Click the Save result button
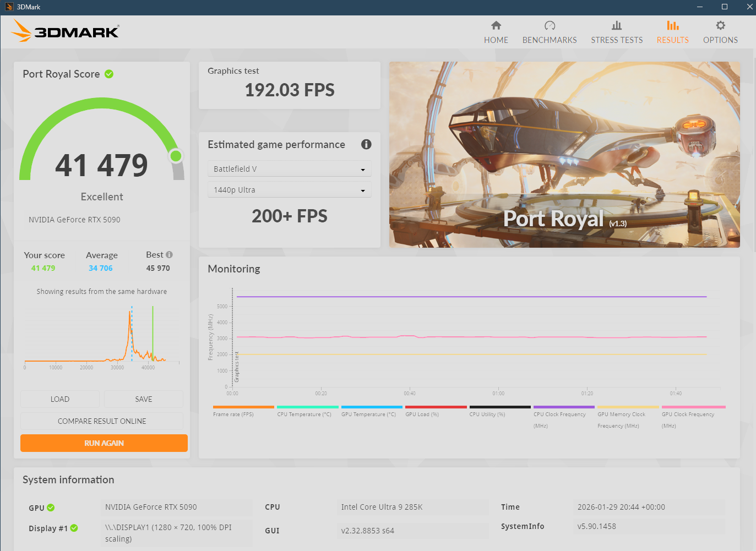756x551 pixels. (144, 399)
